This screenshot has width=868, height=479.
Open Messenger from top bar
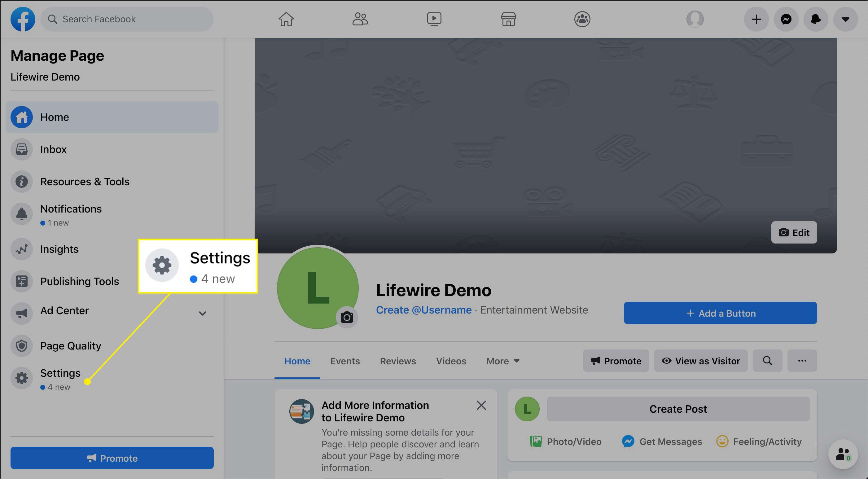(x=786, y=19)
